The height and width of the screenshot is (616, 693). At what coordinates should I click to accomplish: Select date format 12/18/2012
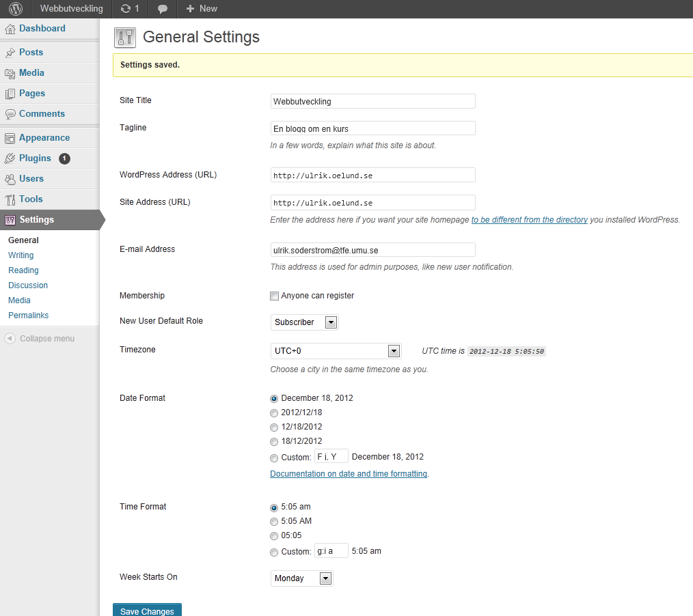274,428
